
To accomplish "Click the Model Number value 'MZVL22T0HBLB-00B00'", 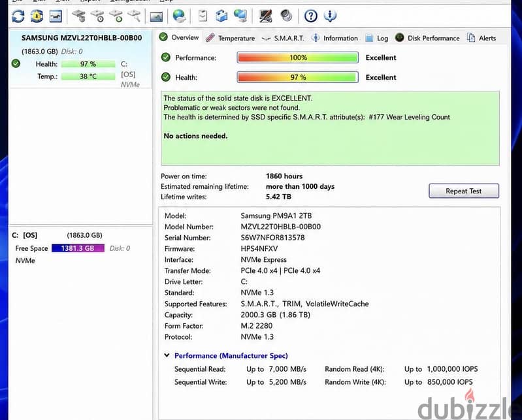I will click(281, 227).
